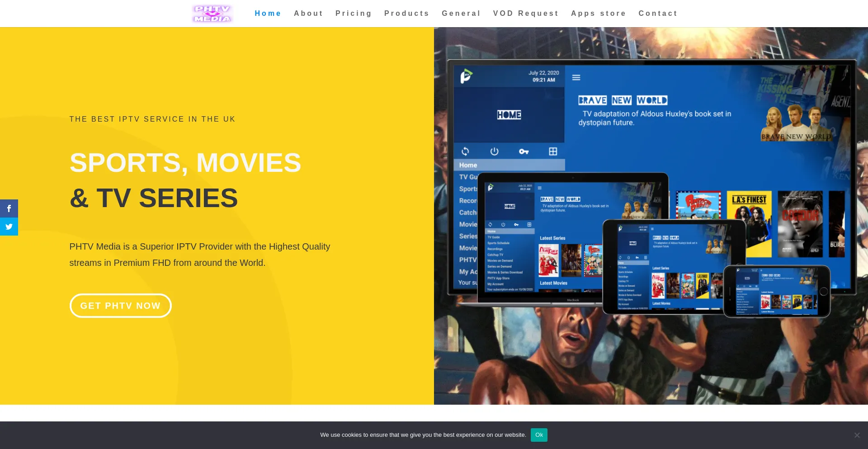This screenshot has height=449, width=868.
Task: Share on Twitter via sidebar icon
Action: click(9, 227)
